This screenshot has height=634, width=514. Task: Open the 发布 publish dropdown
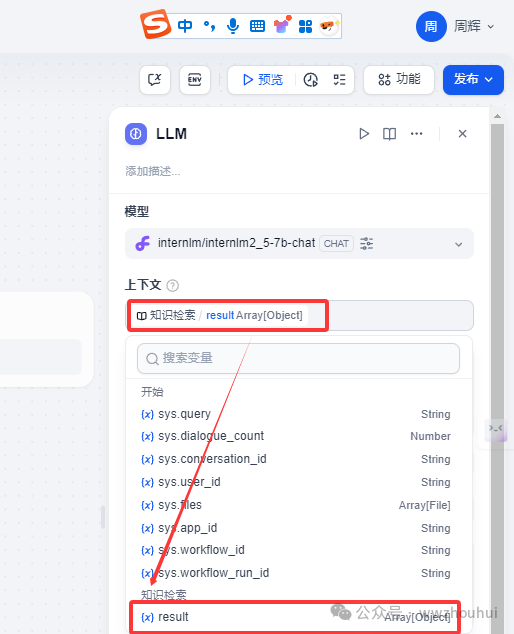click(473, 80)
